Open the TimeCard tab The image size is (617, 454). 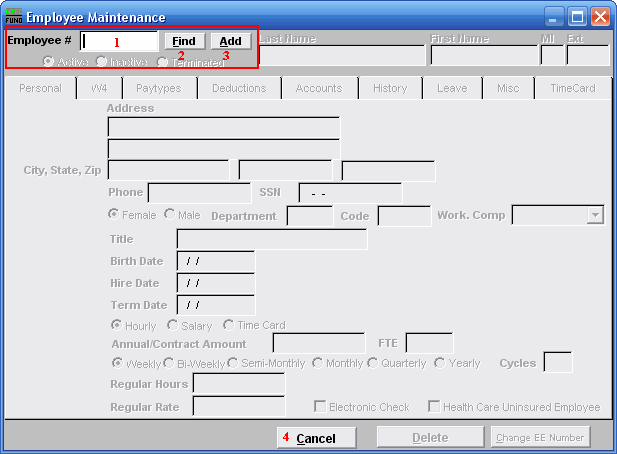pos(572,88)
